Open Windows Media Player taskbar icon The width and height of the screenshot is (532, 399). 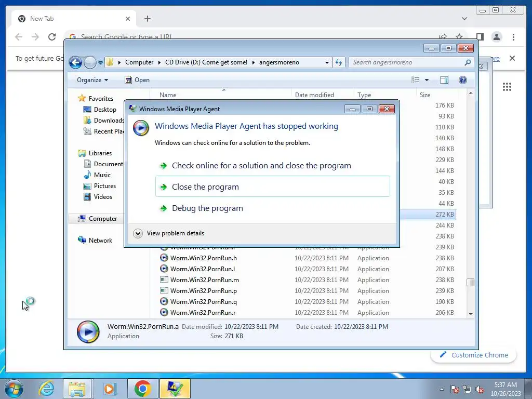[x=110, y=389]
